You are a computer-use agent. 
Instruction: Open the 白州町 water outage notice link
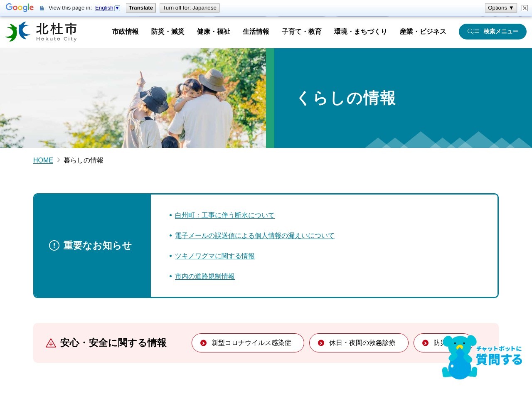tap(224, 215)
